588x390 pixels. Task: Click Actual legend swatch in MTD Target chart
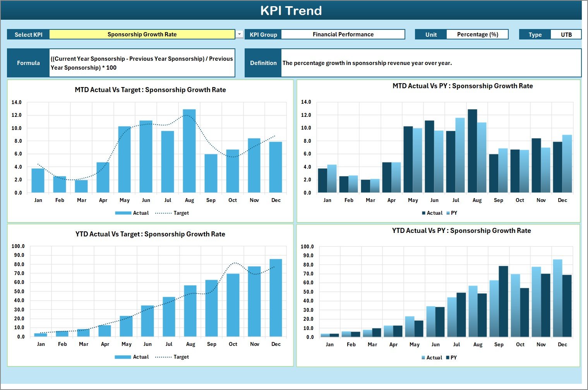(123, 213)
